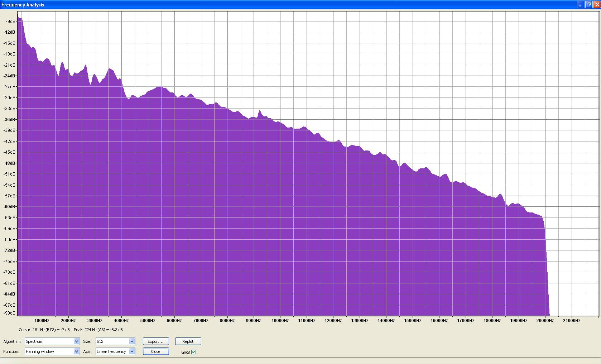Click the 5000Hz axis label
This screenshot has width=601, height=364.
(148, 321)
